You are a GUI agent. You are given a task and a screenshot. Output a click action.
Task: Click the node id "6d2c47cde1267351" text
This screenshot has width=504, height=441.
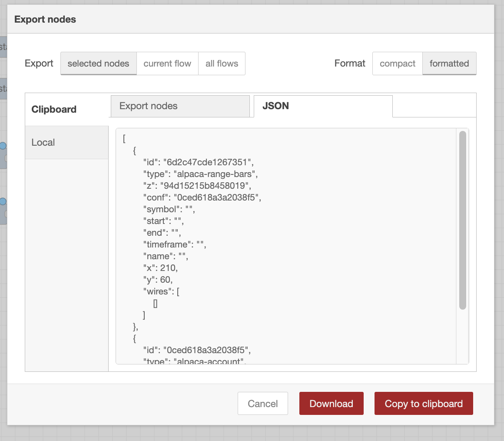click(x=207, y=162)
